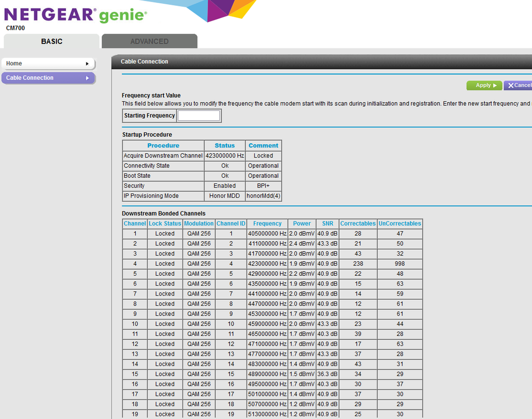Click the Frequency column header
Image resolution: width=532 pixels, height=419 pixels.
267,224
